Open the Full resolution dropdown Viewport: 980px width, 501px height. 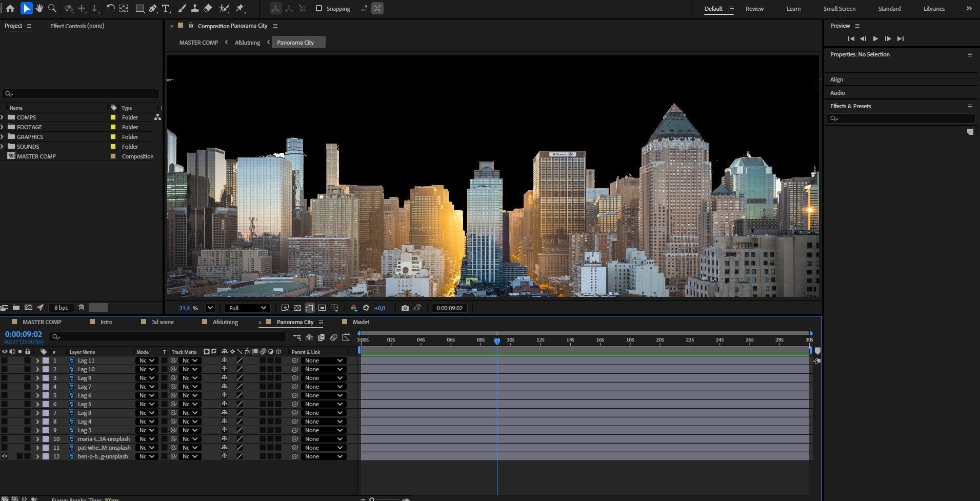click(248, 308)
